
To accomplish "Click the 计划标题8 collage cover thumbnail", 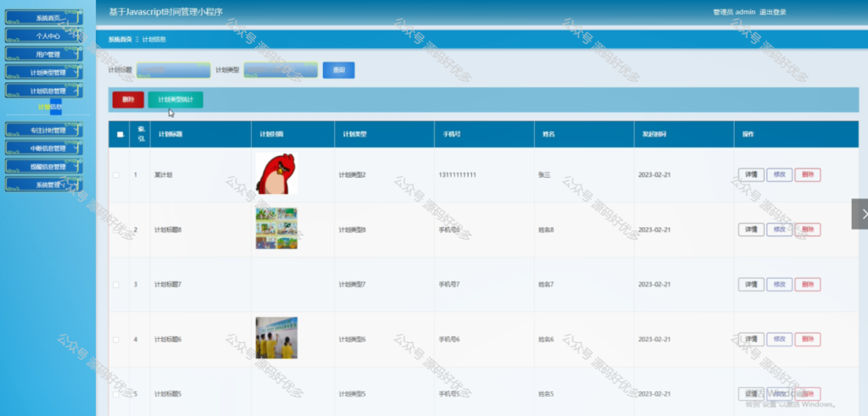I will [x=276, y=229].
